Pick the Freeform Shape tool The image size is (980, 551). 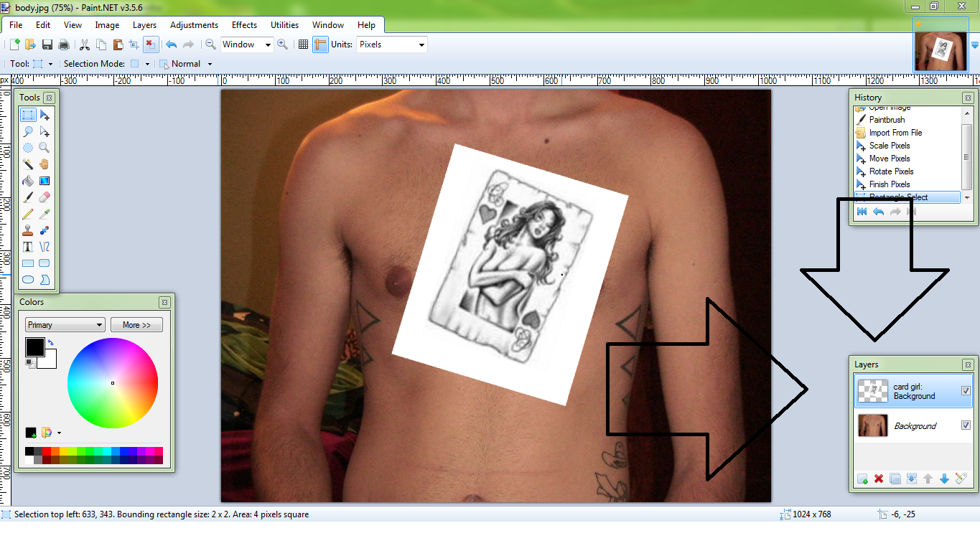45,280
